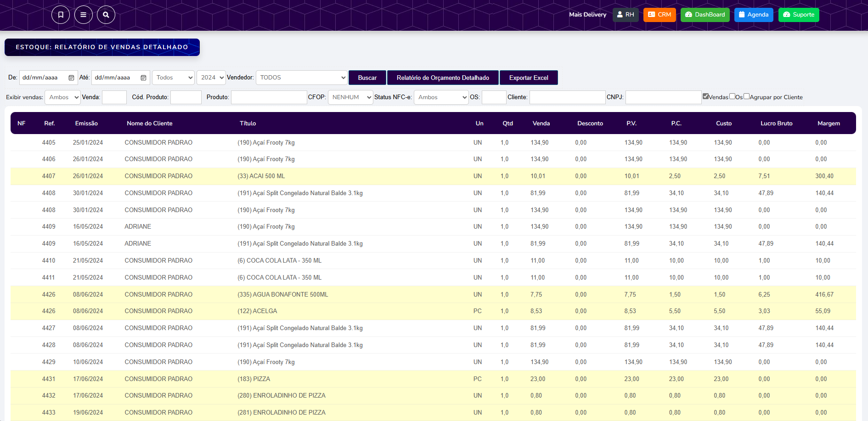Screen dimensions: 868x421
Task: Open calendar picker in Até date field
Action: coord(143,78)
